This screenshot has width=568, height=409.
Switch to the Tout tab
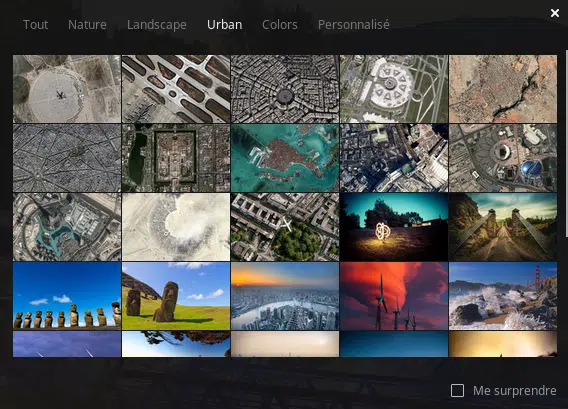(36, 25)
